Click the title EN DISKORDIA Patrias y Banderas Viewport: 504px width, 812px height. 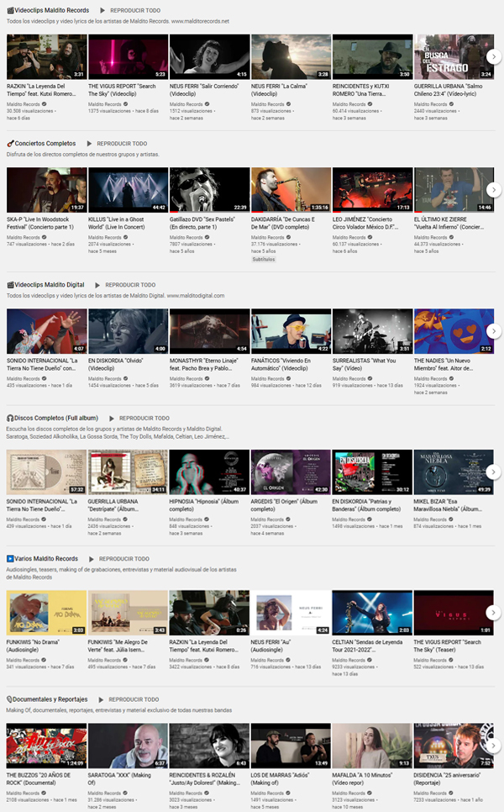pos(366,505)
